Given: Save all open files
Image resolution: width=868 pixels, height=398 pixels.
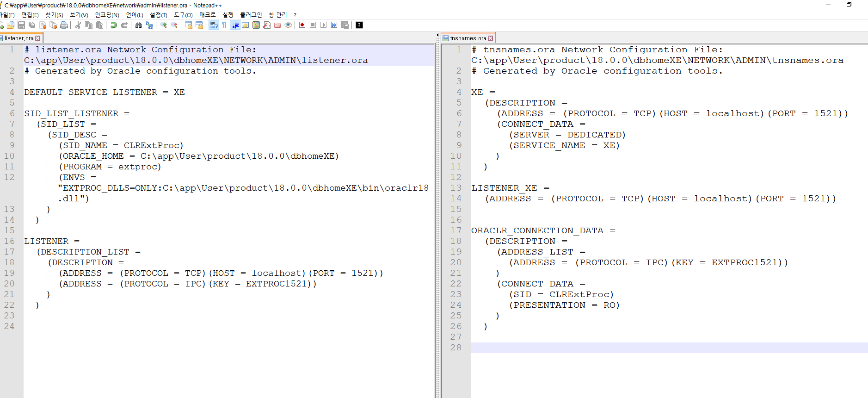Looking at the screenshot, I should (32, 25).
